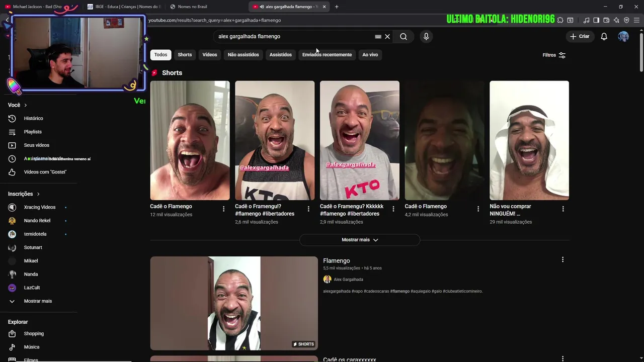
Task: Open the Brave Leo AI sparkle icon
Action: [x=616, y=20]
